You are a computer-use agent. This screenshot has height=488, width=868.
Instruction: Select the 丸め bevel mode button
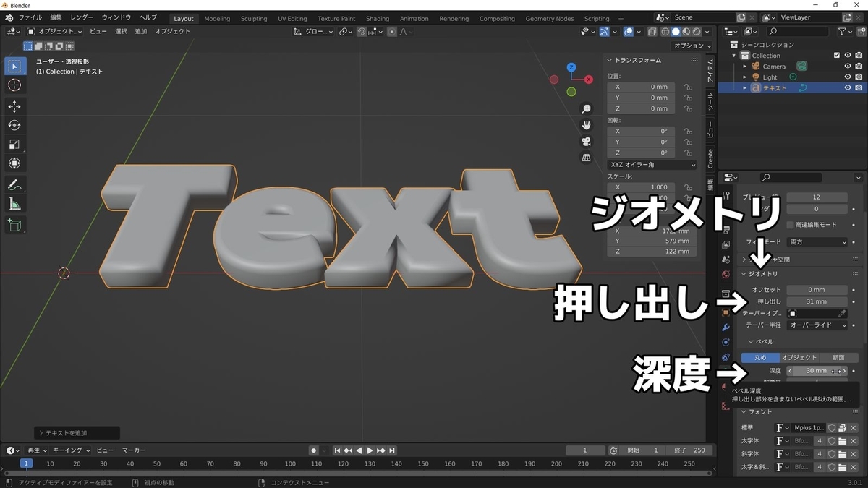point(759,356)
